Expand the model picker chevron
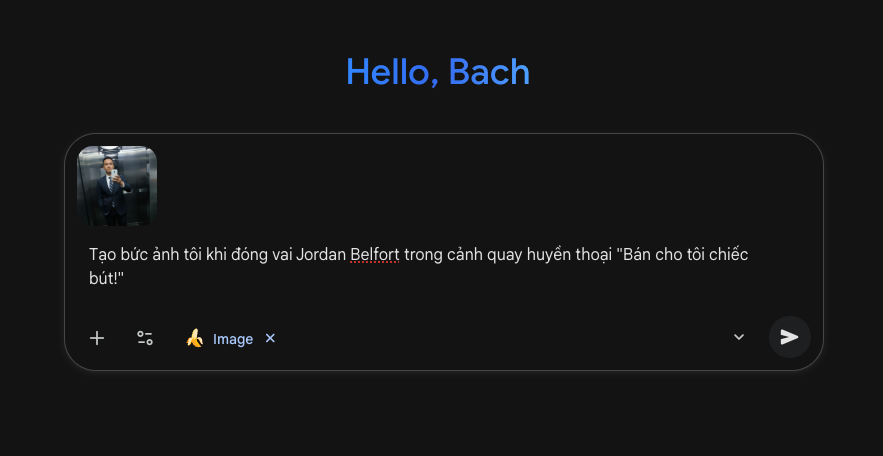This screenshot has width=883, height=456. pyautogui.click(x=739, y=337)
